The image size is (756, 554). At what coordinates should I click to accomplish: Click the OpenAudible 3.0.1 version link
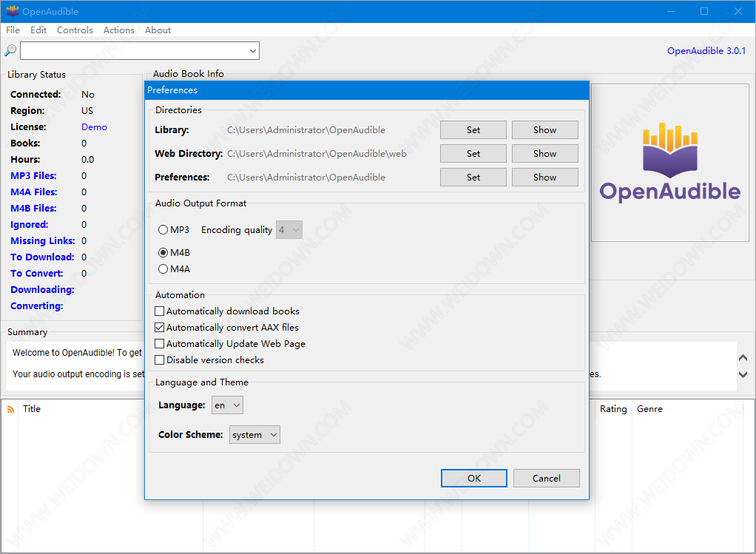click(706, 50)
